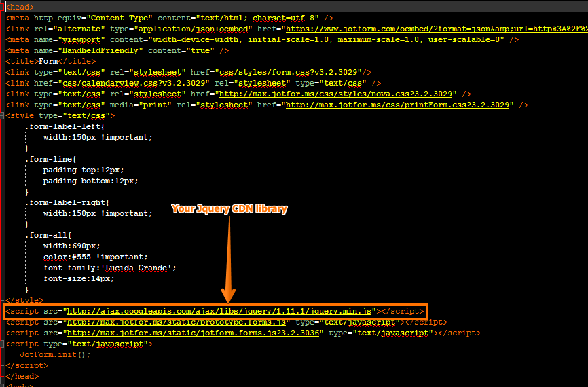The image size is (588, 387).
Task: Collapse the text/javascript script block fold marker
Action: click(3, 344)
